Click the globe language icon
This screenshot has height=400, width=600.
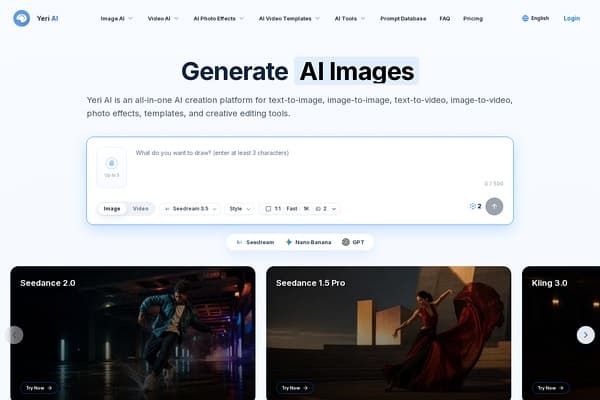(525, 18)
